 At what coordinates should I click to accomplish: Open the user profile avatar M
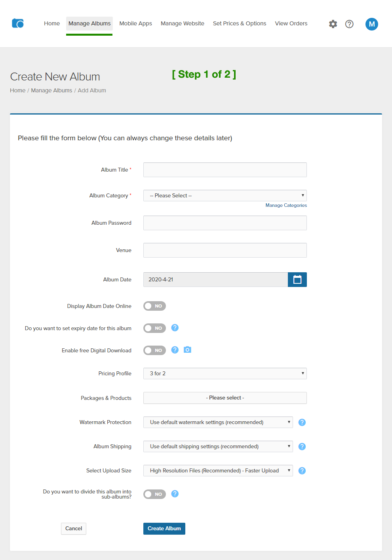pyautogui.click(x=371, y=24)
